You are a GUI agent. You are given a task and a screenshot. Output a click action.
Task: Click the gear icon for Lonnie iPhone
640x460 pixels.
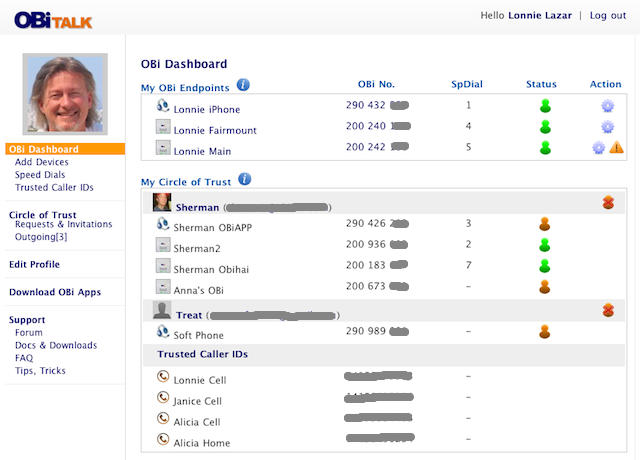pyautogui.click(x=607, y=106)
